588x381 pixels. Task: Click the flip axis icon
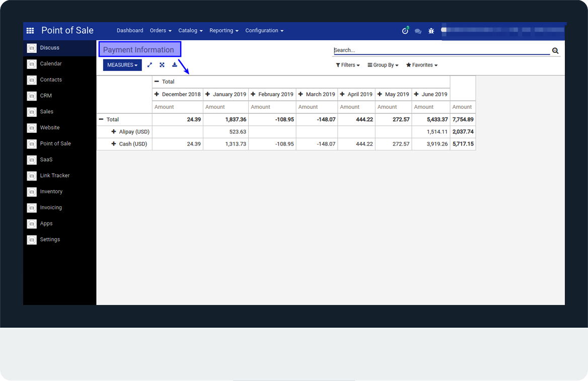click(150, 65)
